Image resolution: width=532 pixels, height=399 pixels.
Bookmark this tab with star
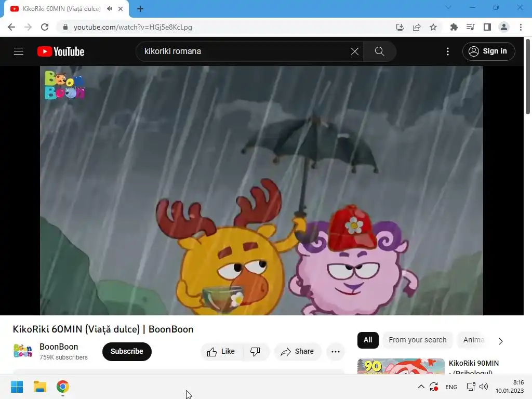point(433,27)
